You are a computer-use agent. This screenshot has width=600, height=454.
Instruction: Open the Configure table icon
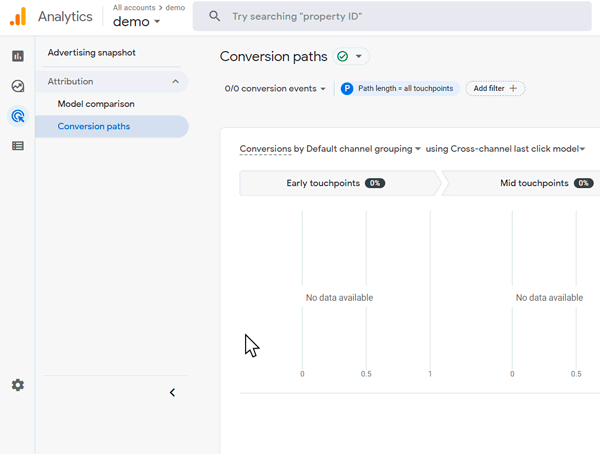coord(17,146)
